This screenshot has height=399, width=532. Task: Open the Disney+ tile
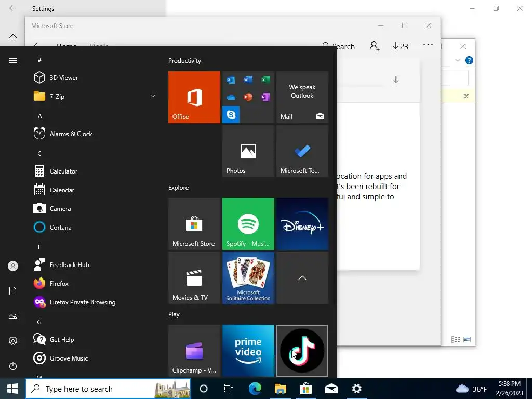pos(302,224)
